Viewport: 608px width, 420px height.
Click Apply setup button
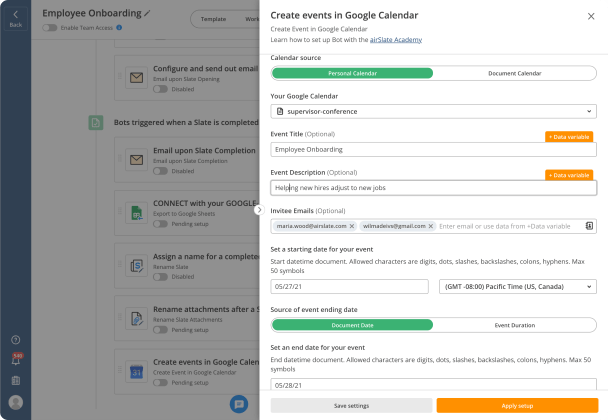point(517,406)
